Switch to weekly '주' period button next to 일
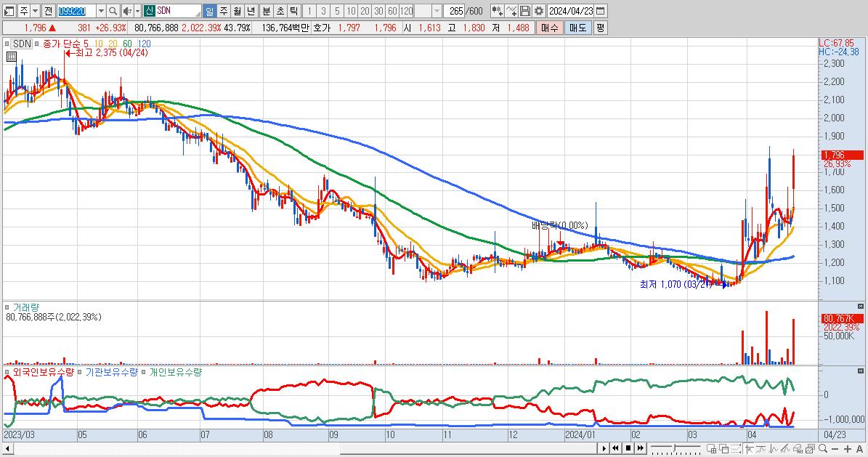Image resolution: width=868 pixels, height=457 pixels. tap(223, 10)
